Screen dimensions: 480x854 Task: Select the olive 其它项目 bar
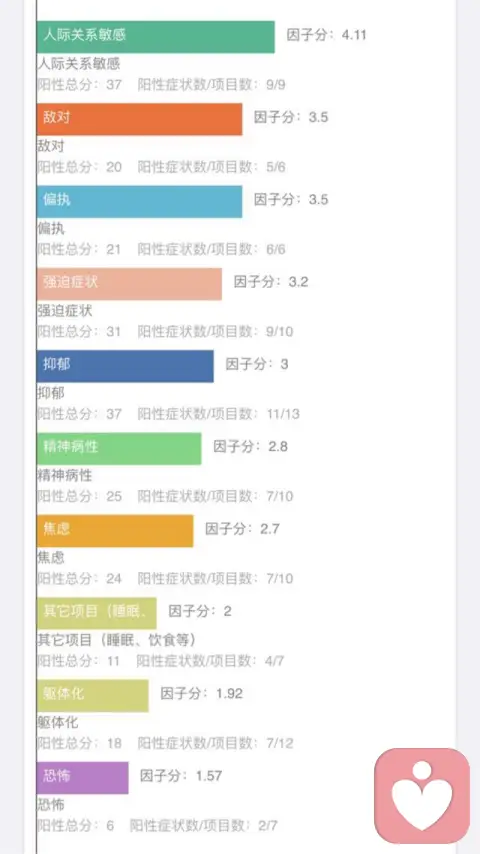pos(96,613)
